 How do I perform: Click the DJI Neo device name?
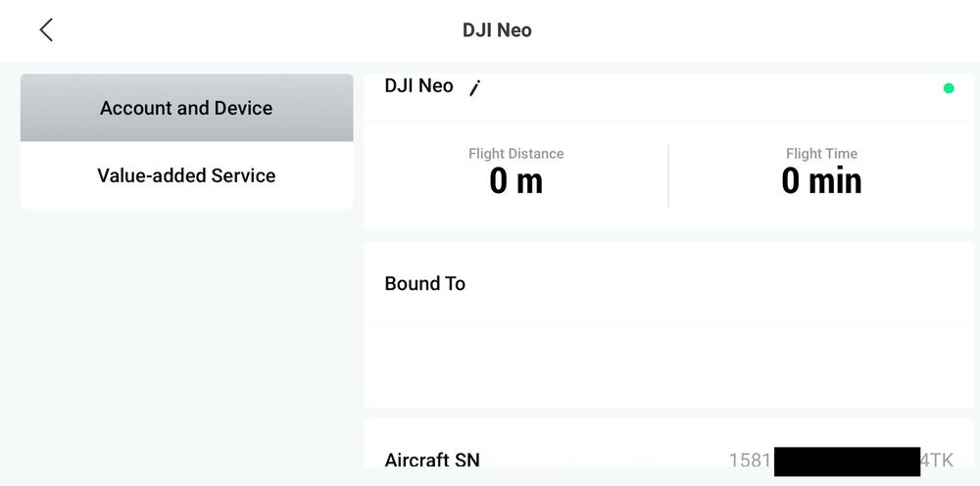point(418,86)
